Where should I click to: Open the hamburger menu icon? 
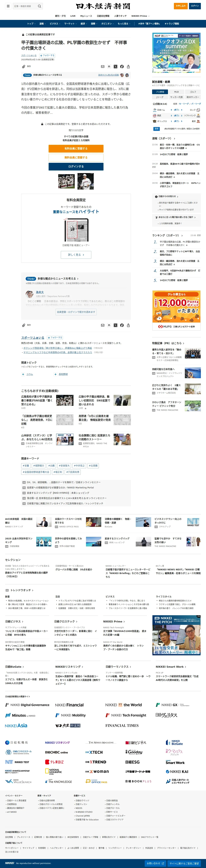tap(8, 6)
